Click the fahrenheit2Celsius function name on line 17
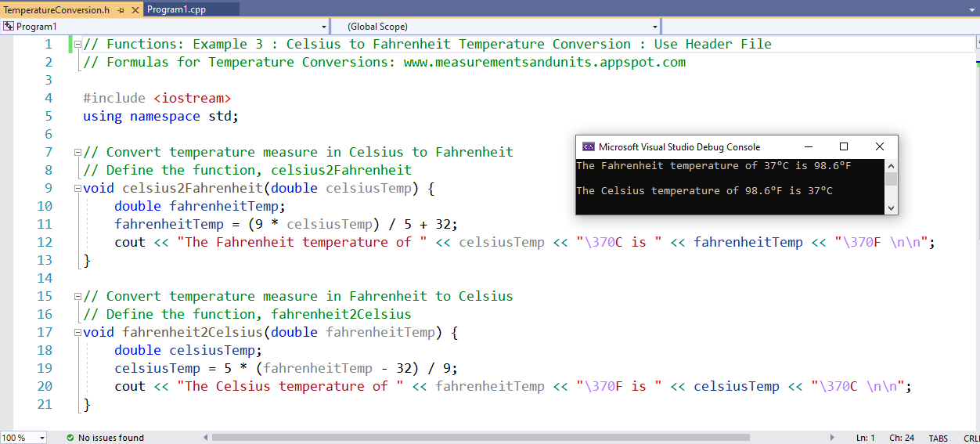The height and width of the screenshot is (444, 980). pyautogui.click(x=193, y=332)
